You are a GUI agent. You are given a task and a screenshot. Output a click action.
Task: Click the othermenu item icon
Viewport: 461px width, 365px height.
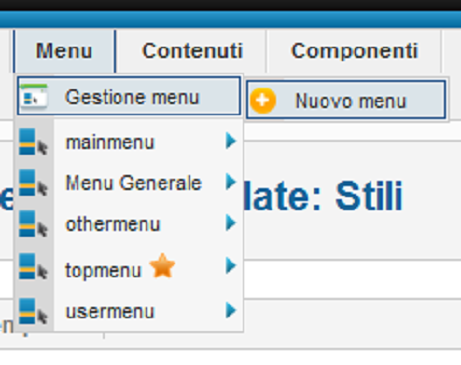pyautogui.click(x=33, y=224)
